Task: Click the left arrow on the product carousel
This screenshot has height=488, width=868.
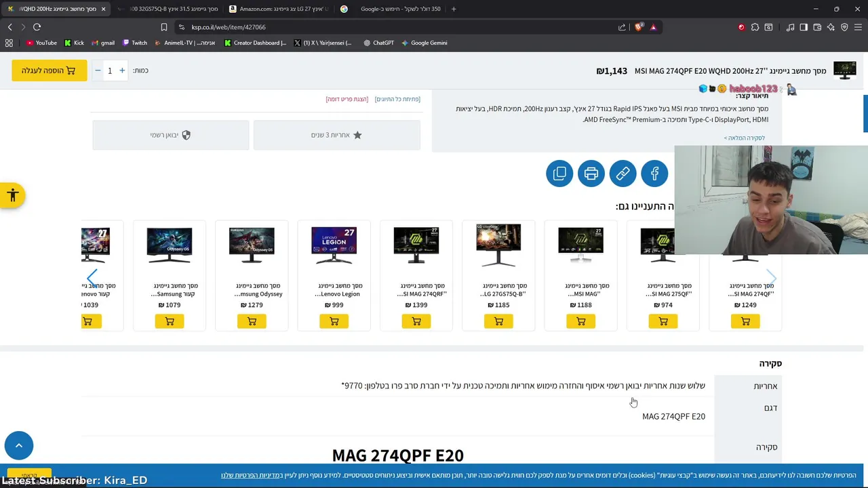Action: tap(92, 278)
